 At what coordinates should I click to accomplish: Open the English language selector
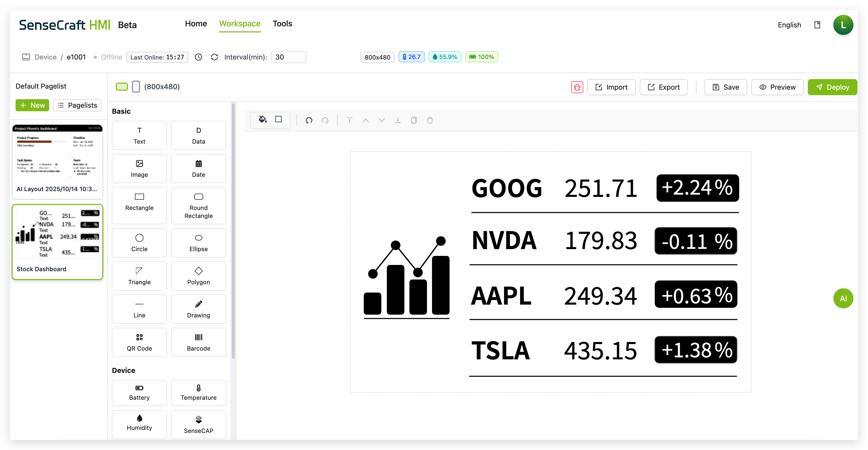click(x=789, y=25)
